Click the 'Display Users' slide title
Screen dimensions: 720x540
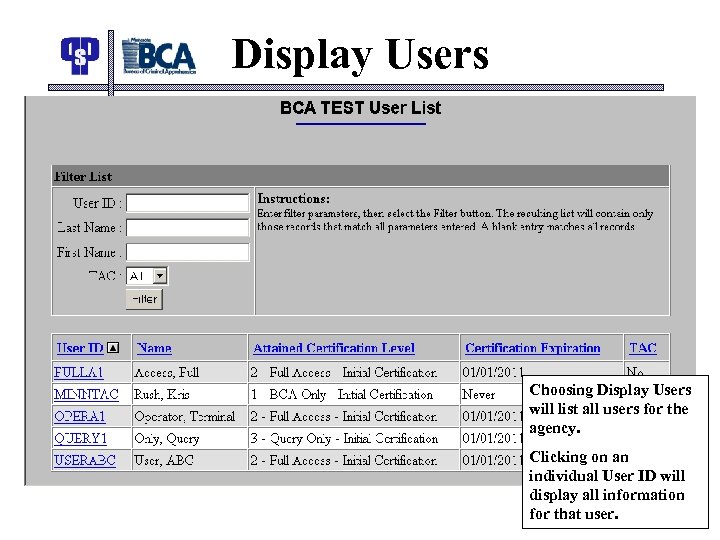click(x=360, y=55)
